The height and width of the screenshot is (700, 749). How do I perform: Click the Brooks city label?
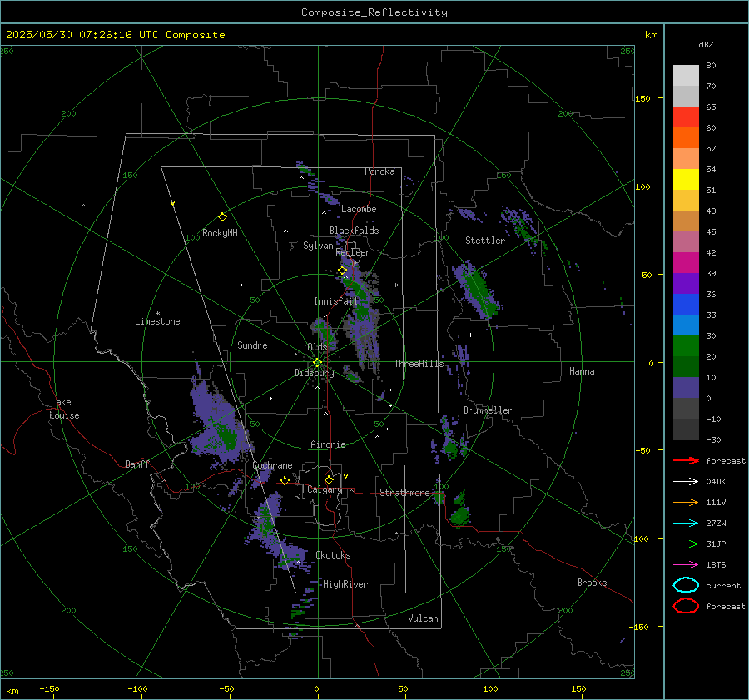(x=592, y=583)
